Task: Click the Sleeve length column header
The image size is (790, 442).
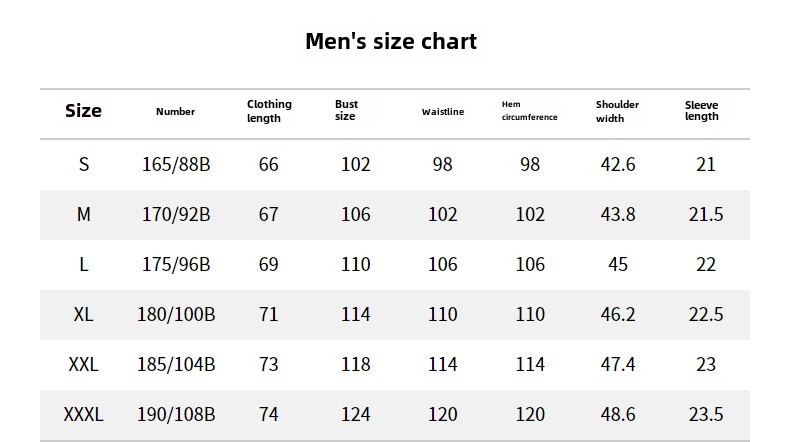Action: (702, 110)
